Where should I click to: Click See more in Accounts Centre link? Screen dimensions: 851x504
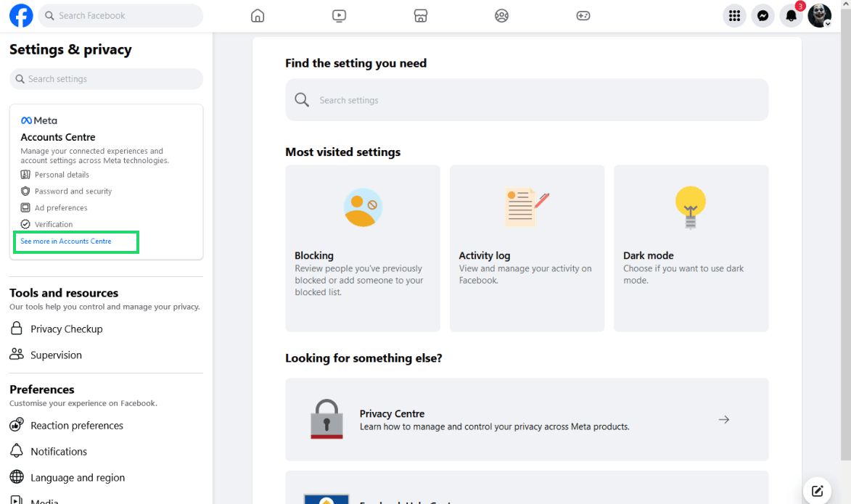click(66, 241)
